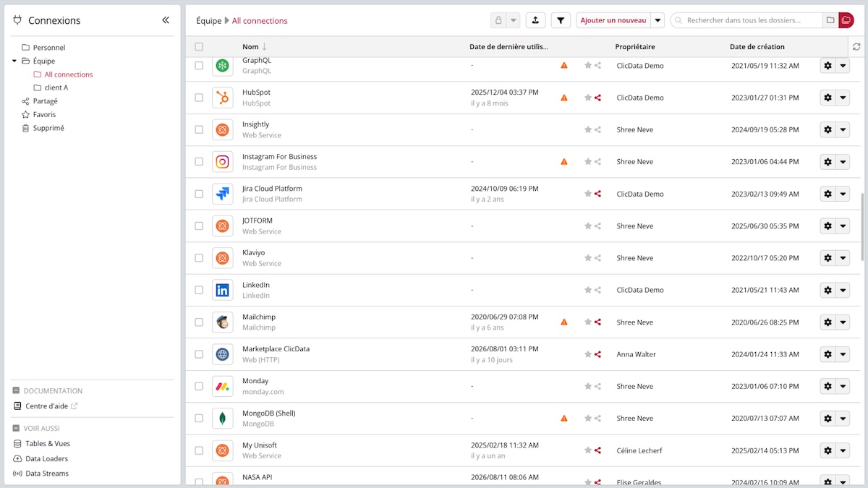Open the filter icon button
This screenshot has width=868, height=488.
(x=561, y=20)
